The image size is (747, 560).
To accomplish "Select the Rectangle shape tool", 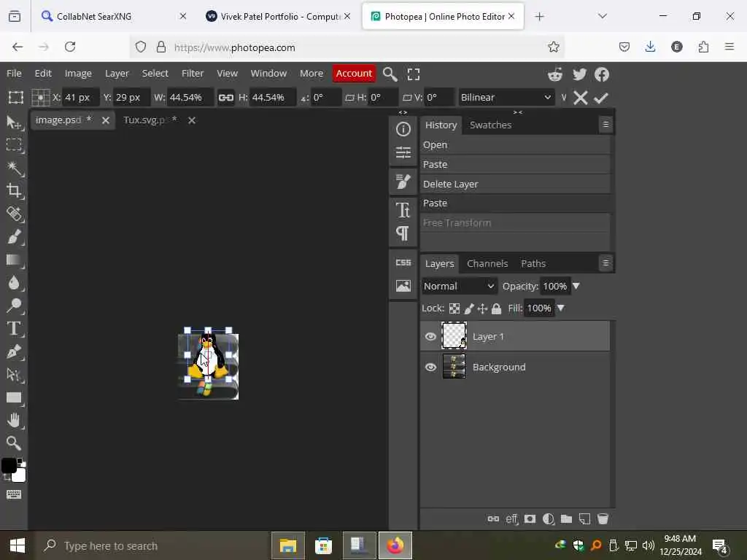I will (x=14, y=397).
